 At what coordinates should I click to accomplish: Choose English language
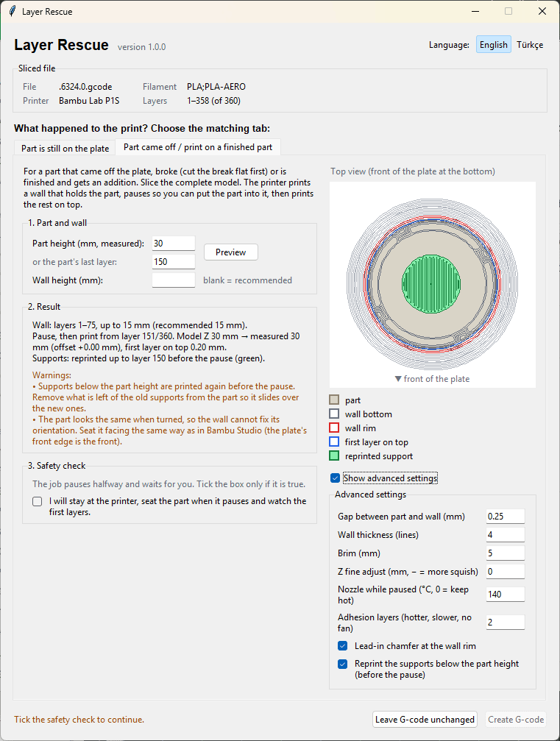(x=493, y=44)
